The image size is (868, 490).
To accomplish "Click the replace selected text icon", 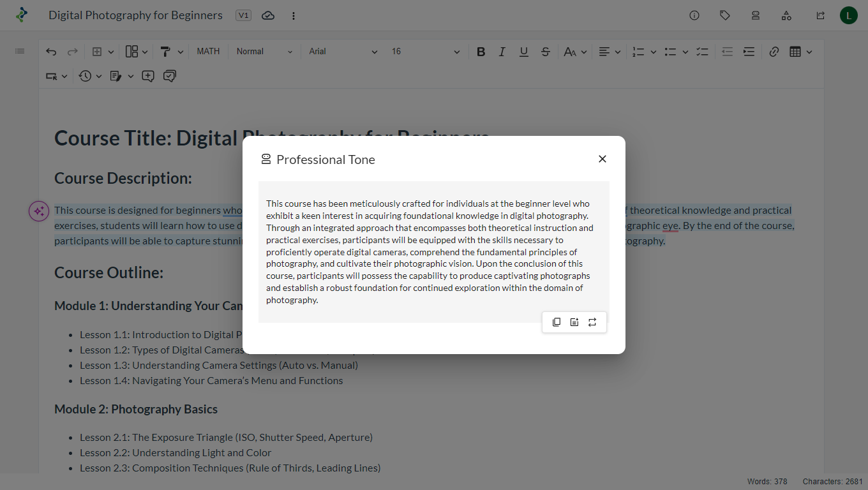I will tap(592, 322).
